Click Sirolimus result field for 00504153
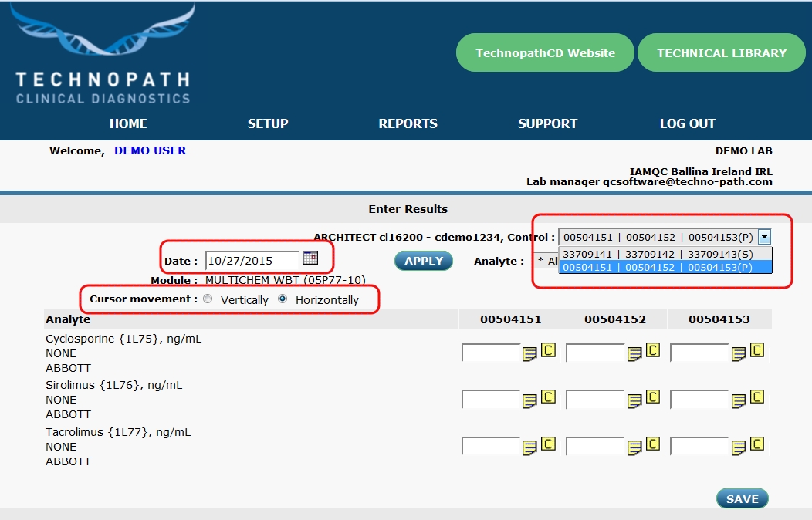 (x=699, y=400)
